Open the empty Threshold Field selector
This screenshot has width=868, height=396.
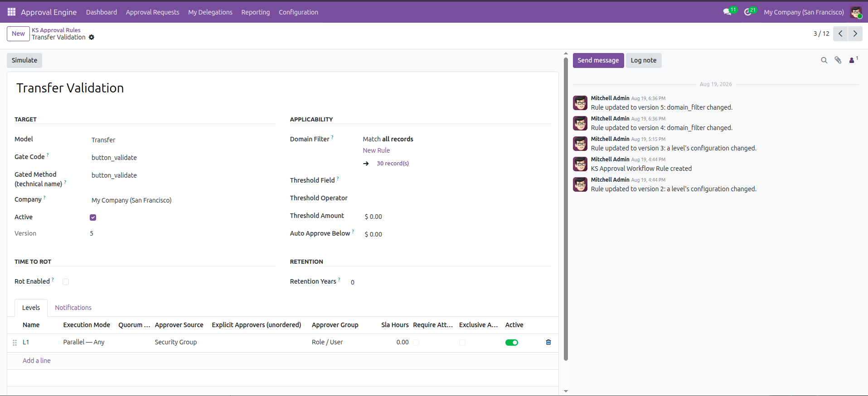point(457,180)
